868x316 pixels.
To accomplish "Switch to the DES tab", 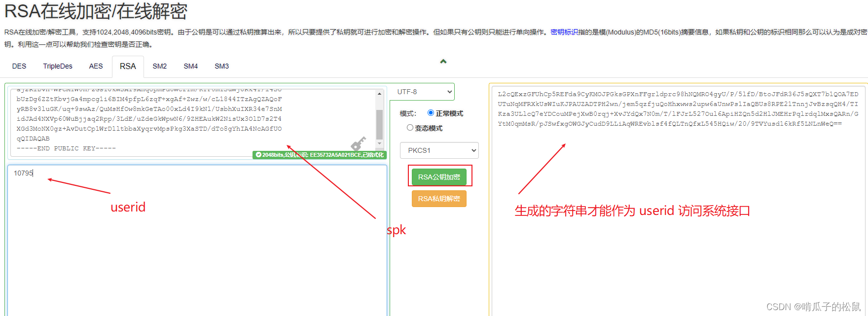I will [19, 66].
